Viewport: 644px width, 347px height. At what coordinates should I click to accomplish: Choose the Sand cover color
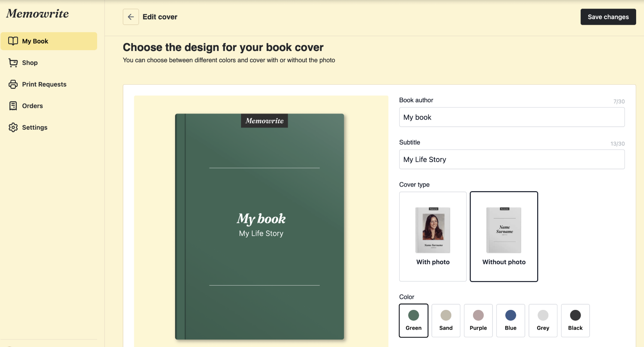click(x=446, y=320)
